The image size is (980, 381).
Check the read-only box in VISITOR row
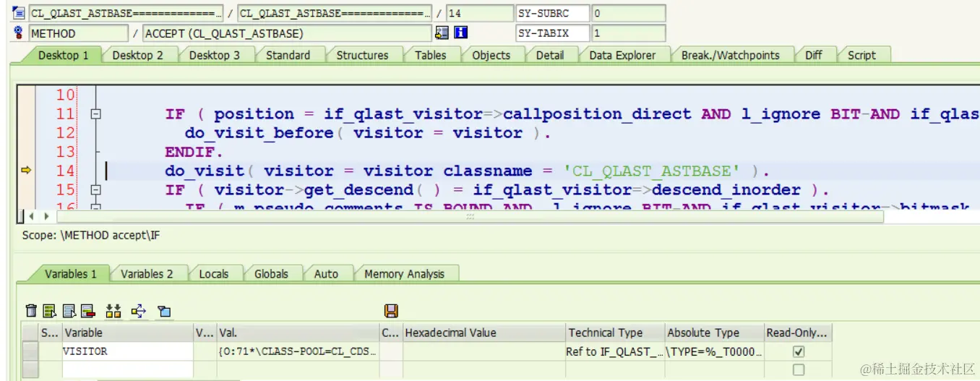pyautogui.click(x=798, y=352)
